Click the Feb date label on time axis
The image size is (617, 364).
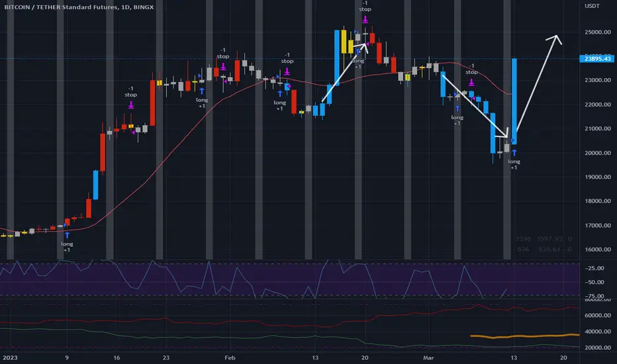click(x=230, y=357)
